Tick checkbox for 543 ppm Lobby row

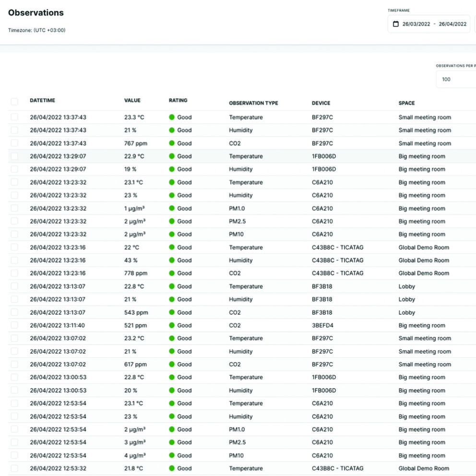(x=14, y=312)
